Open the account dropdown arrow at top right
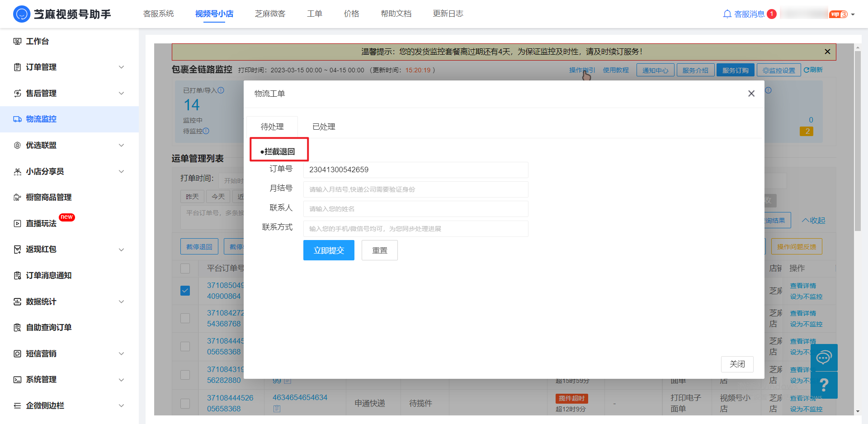Screen dimensions: 868x424 pyautogui.click(x=853, y=14)
